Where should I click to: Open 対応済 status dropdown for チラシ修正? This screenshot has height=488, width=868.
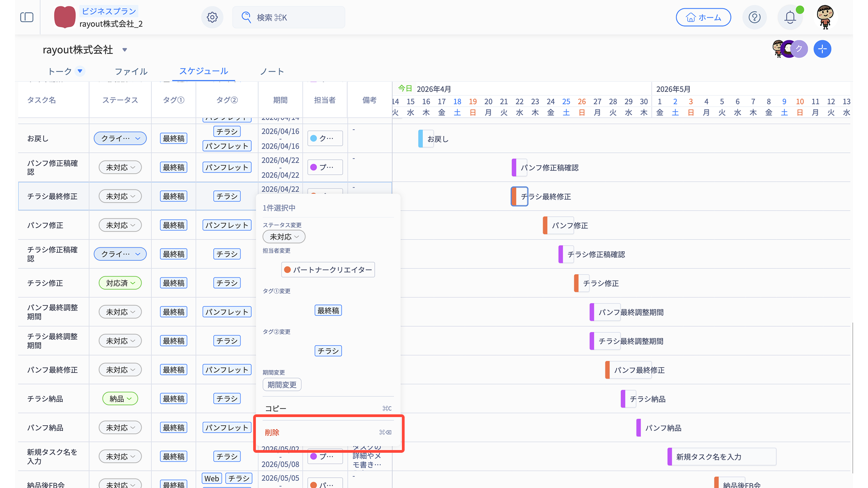tap(120, 283)
